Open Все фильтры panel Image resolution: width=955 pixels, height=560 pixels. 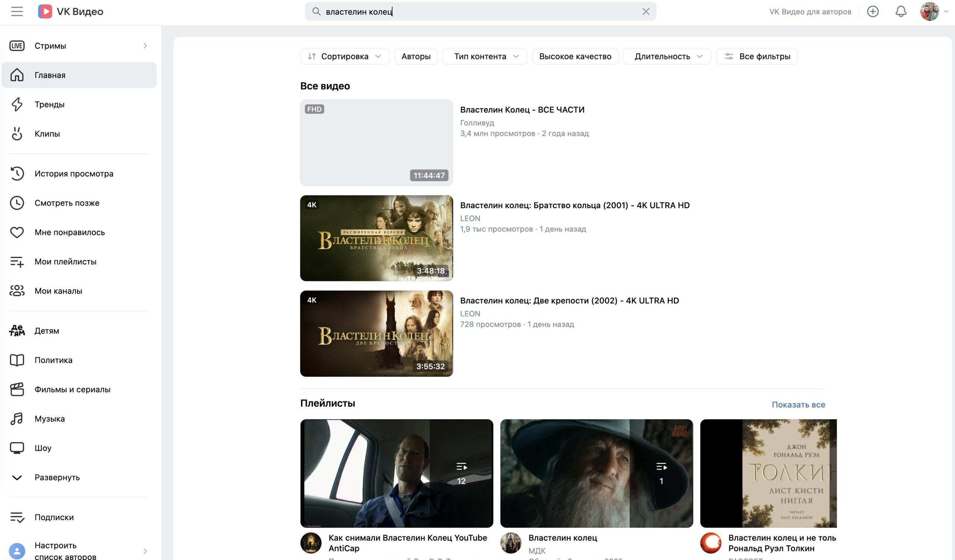click(757, 56)
